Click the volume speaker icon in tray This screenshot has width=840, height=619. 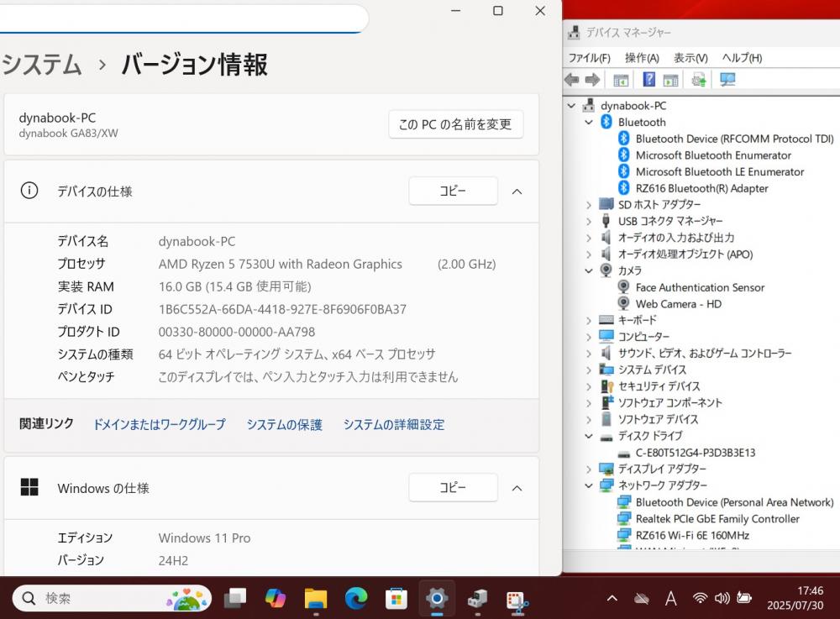point(722,597)
